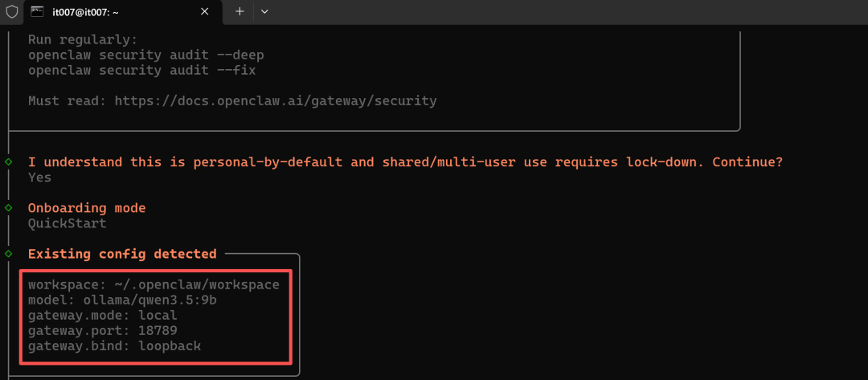This screenshot has height=380, width=868.
Task: Select the it007@it007 terminal tab
Action: pyautogui.click(x=122, y=12)
